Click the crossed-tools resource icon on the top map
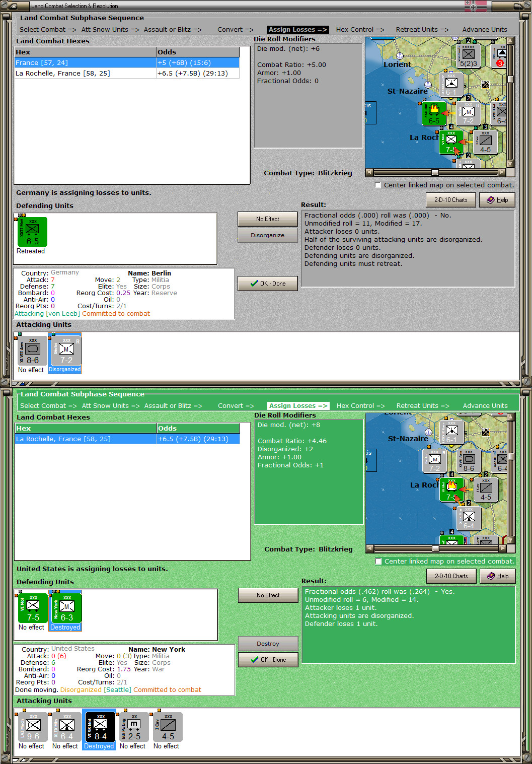The image size is (532, 764). click(485, 85)
